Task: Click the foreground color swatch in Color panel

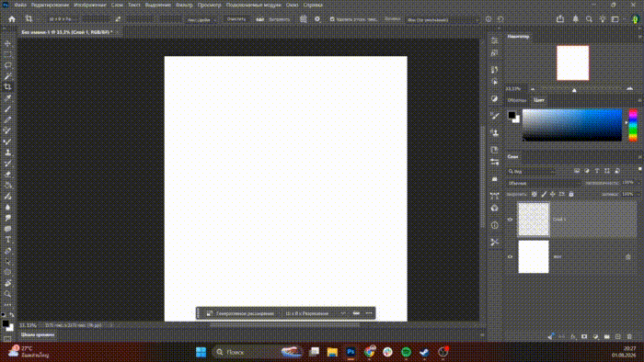Action: (512, 115)
